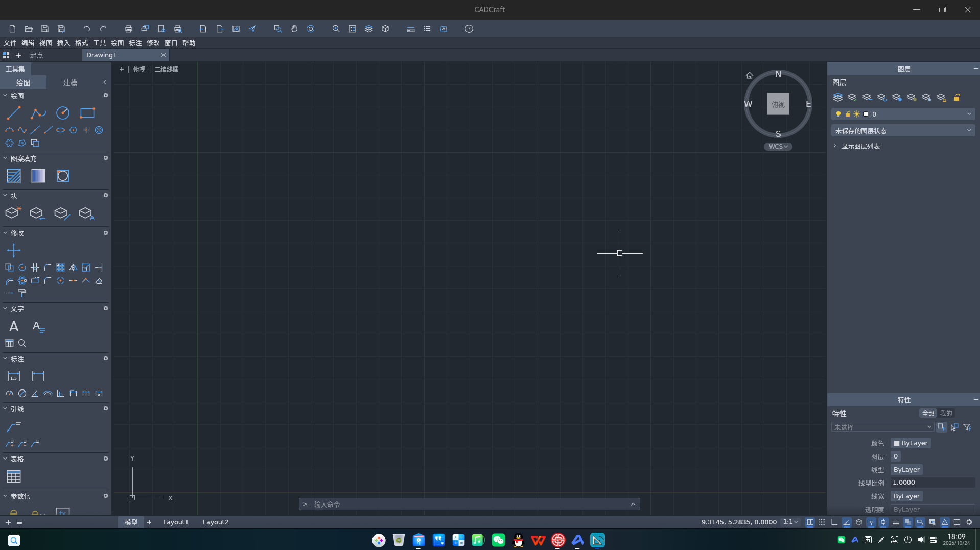Open the current layer dropdown showing 0
The image size is (980, 550).
[x=903, y=114]
